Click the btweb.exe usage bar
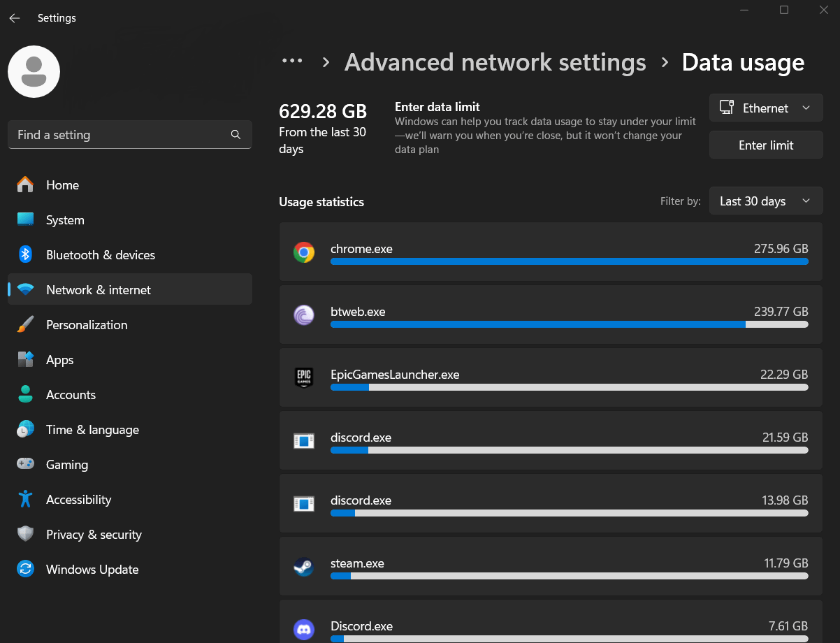The height and width of the screenshot is (643, 840). 570,324
